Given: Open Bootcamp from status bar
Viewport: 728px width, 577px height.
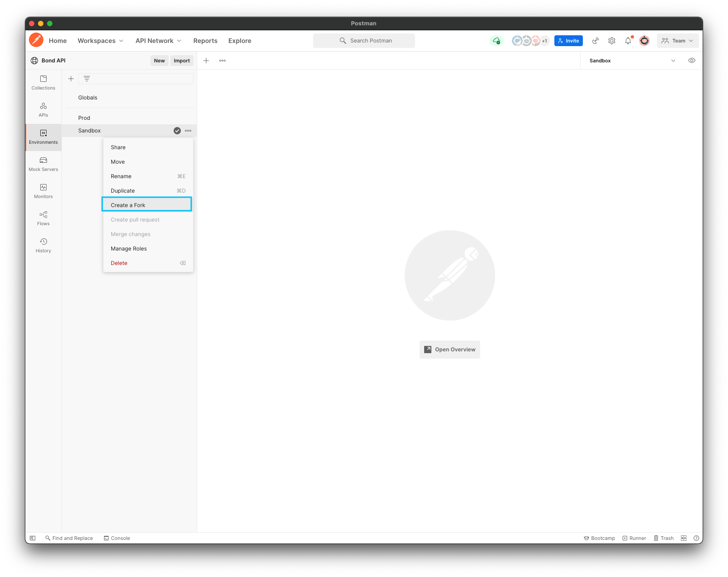Looking at the screenshot, I should [x=599, y=538].
